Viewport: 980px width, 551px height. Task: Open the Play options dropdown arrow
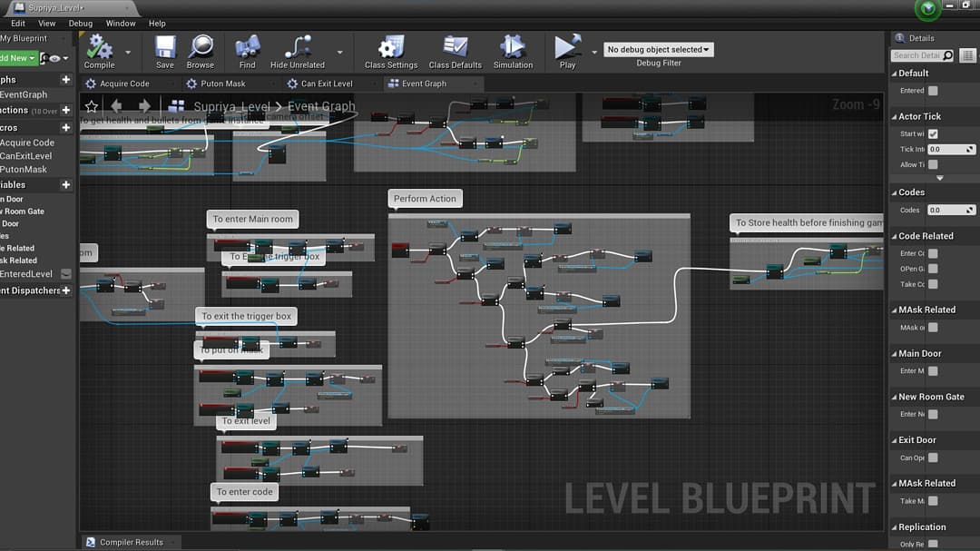593,52
